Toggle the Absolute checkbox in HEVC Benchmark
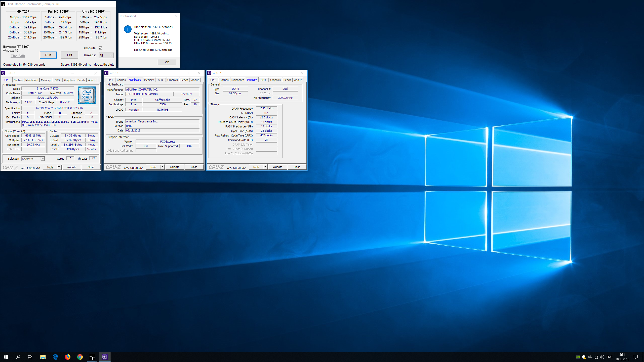 100,48
